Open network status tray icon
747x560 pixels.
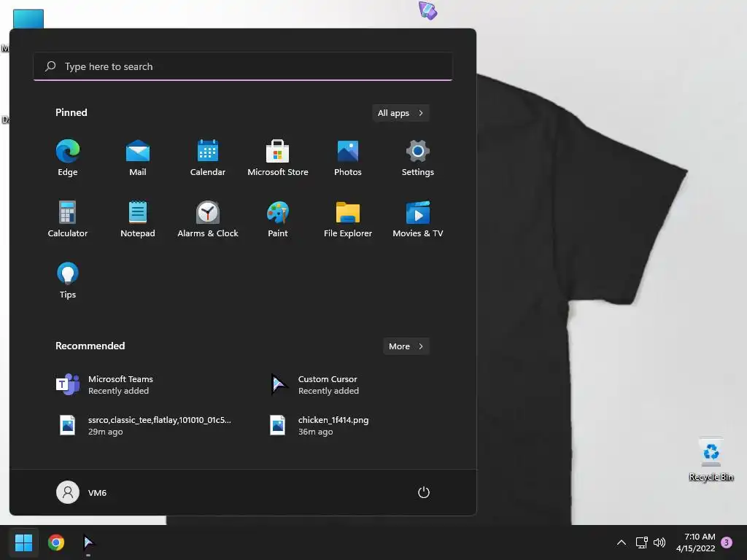(x=641, y=542)
